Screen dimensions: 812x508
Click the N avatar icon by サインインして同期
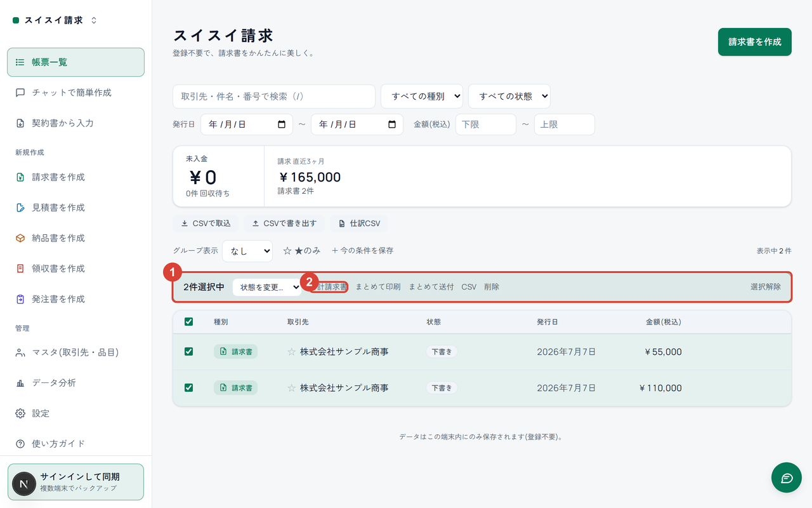pyautogui.click(x=24, y=484)
